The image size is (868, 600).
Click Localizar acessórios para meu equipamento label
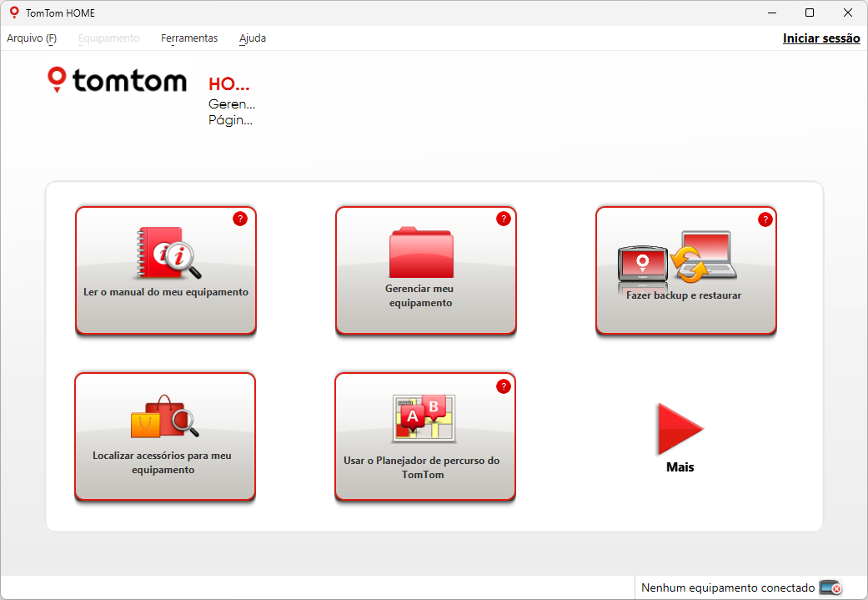pyautogui.click(x=163, y=462)
